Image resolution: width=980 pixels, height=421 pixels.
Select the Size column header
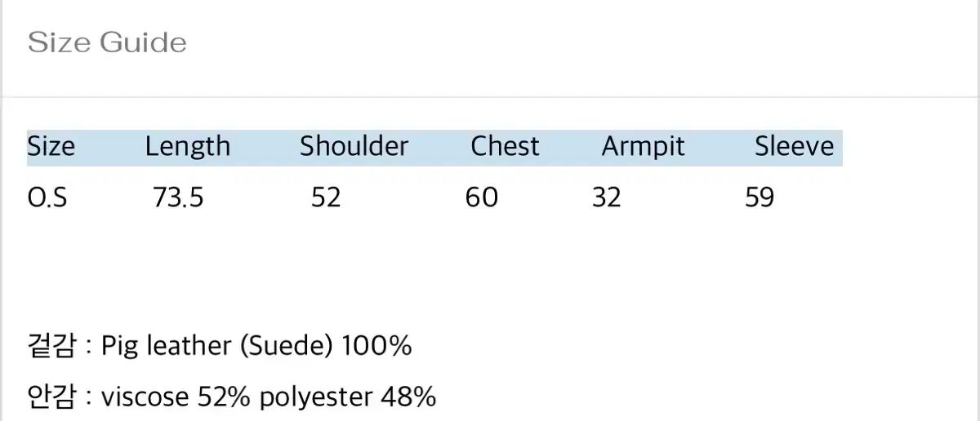coord(51,147)
